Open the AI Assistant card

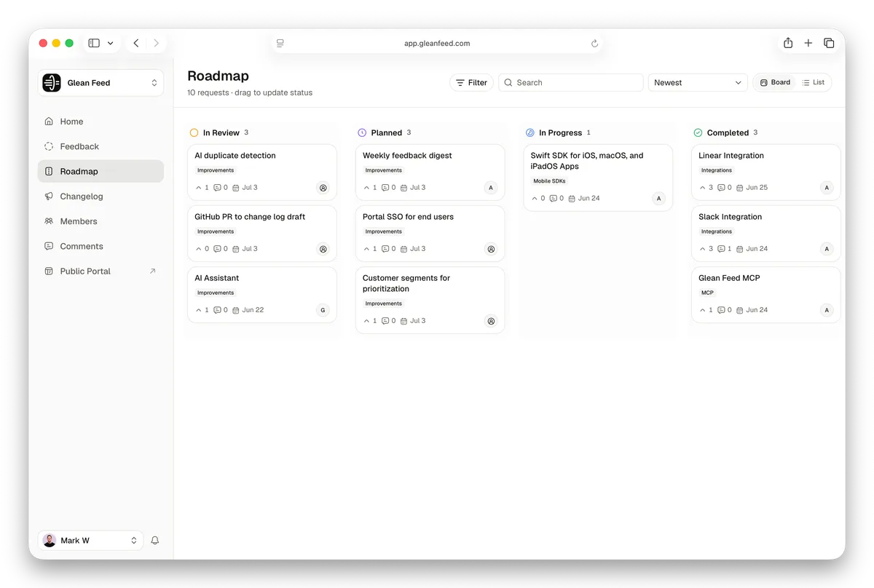[x=262, y=294]
